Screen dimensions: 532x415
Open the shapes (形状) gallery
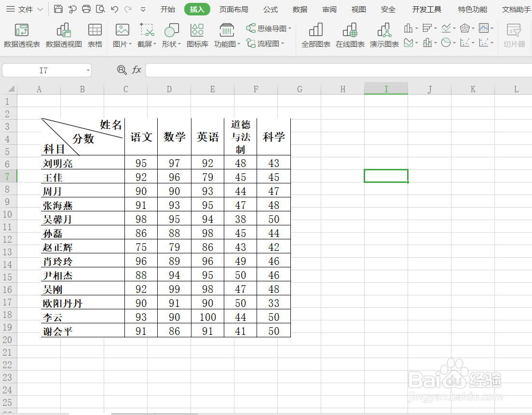tap(171, 35)
